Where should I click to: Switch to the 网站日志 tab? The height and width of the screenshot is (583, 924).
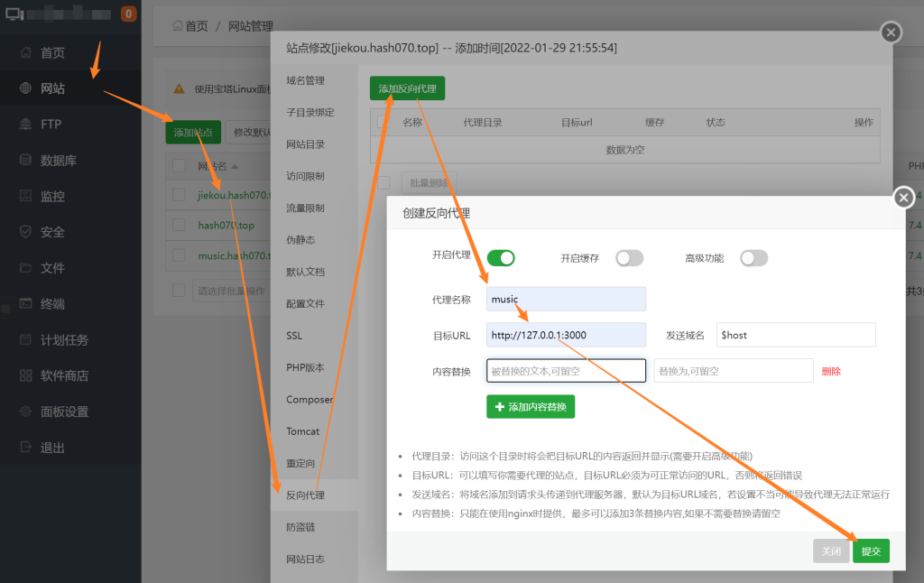[x=314, y=559]
